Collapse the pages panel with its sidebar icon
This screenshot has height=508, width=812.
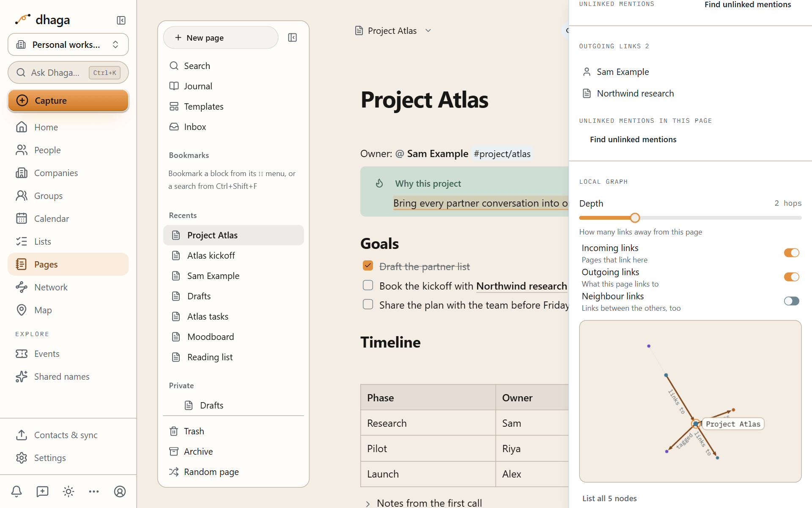pos(292,38)
